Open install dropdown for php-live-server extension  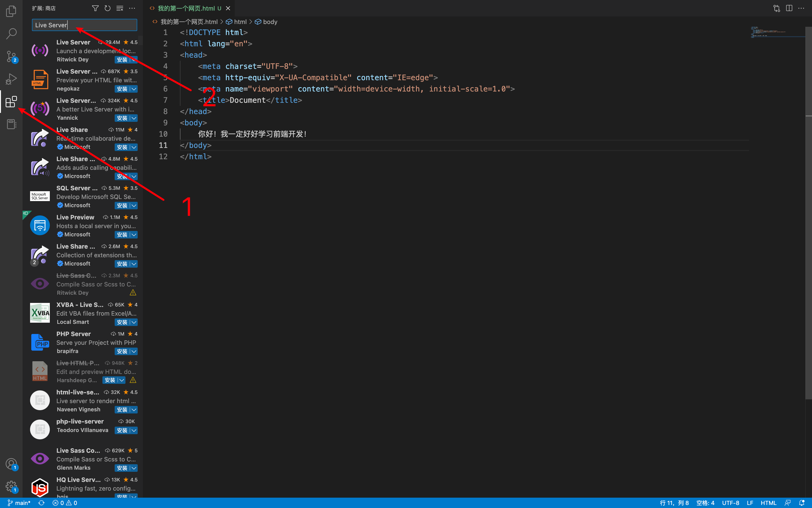click(134, 430)
